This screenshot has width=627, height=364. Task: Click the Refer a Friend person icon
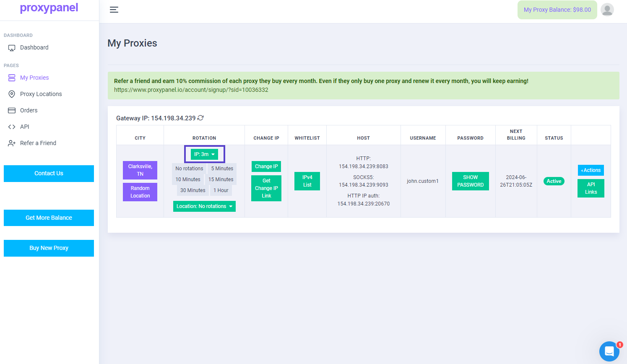point(11,143)
